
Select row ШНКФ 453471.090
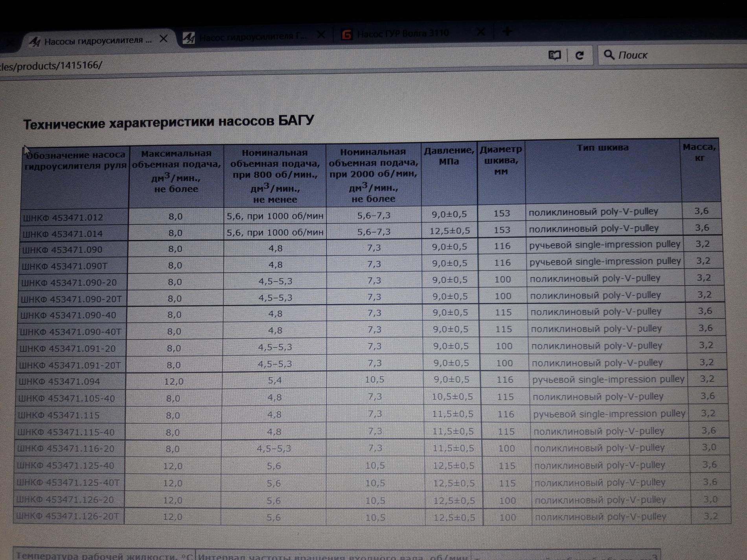point(371,248)
